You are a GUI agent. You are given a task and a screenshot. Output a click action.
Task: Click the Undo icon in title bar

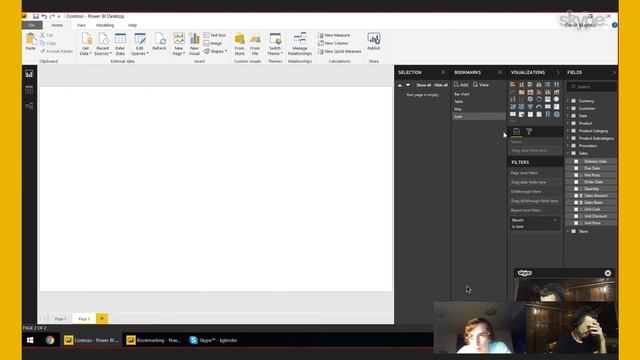44,16
